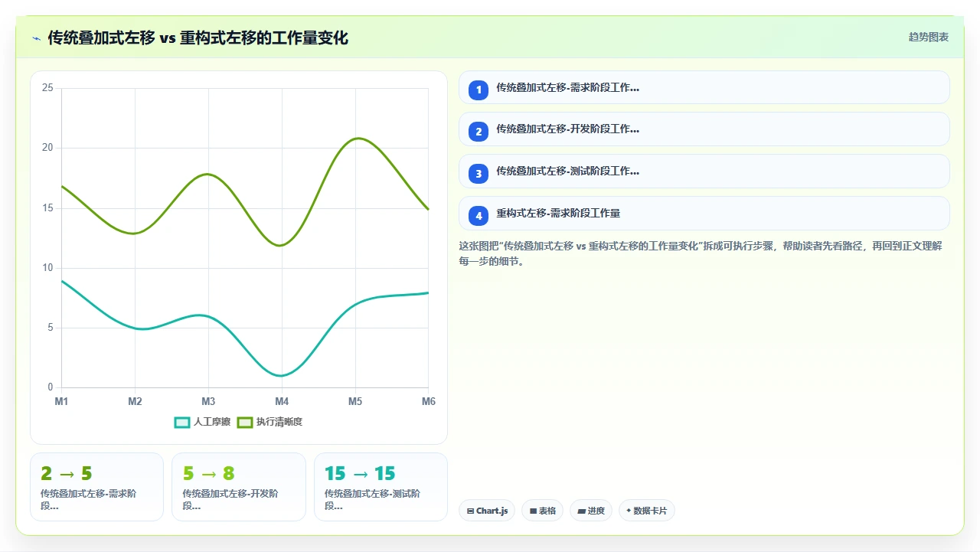This screenshot has height=552, width=980.
Task: Open step 2 传统叠加式左移-开发阶段工作
Action: pyautogui.click(x=704, y=129)
